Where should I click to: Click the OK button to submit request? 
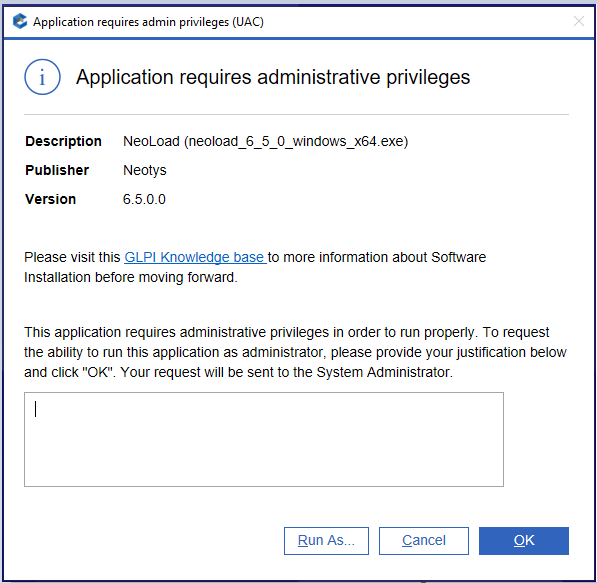click(524, 541)
